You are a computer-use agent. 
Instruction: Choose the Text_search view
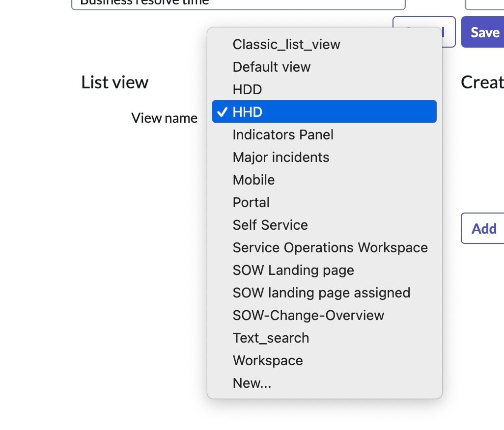pos(271,338)
